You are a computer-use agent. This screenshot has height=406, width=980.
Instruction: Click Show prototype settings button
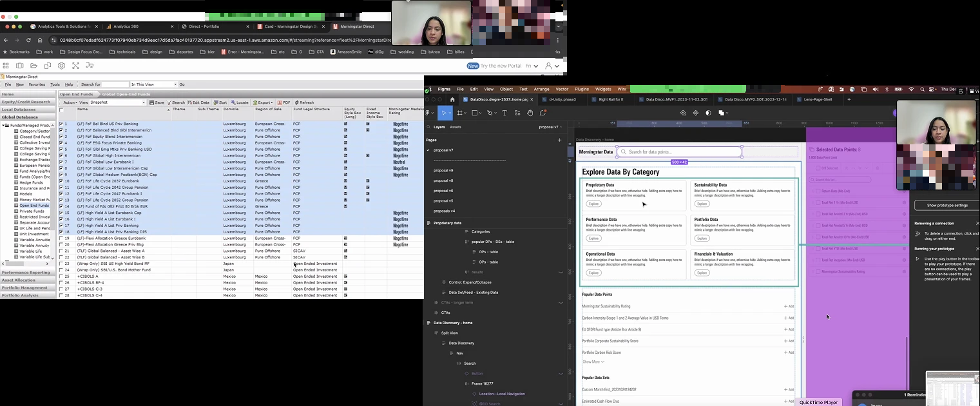[x=947, y=205]
